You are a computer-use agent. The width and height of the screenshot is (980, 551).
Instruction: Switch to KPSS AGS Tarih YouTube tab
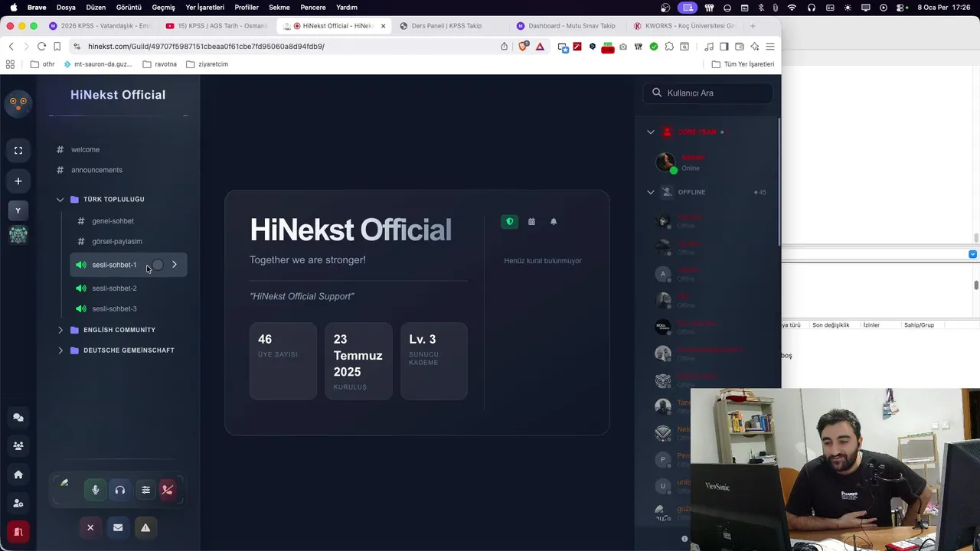(217, 26)
